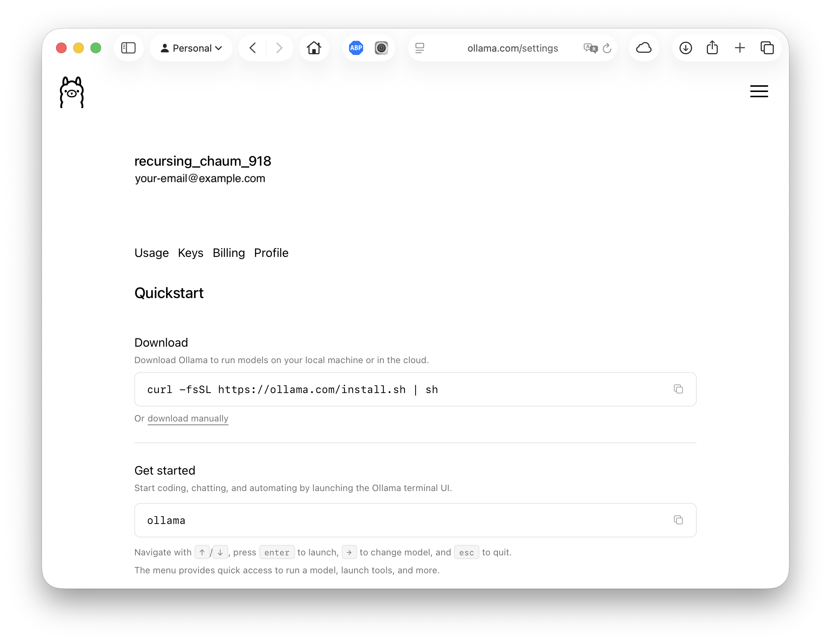The image size is (831, 644).
Task: Open the Adblock Plus extension
Action: pos(356,48)
